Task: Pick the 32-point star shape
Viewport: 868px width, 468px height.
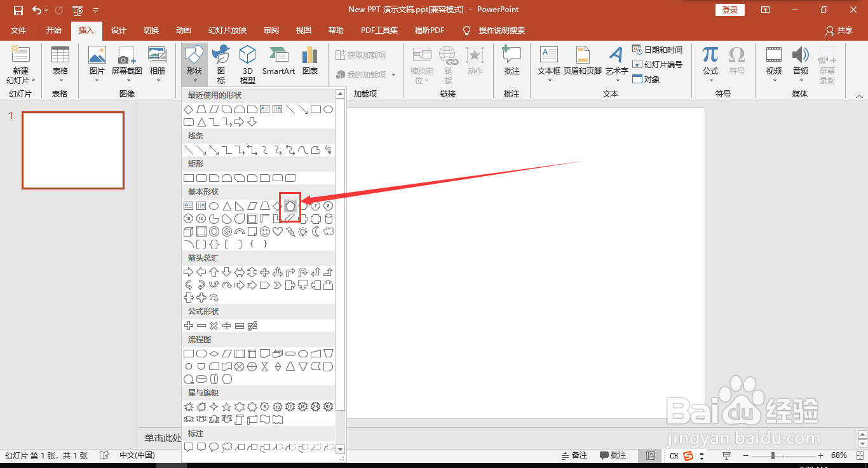Action: click(x=329, y=406)
